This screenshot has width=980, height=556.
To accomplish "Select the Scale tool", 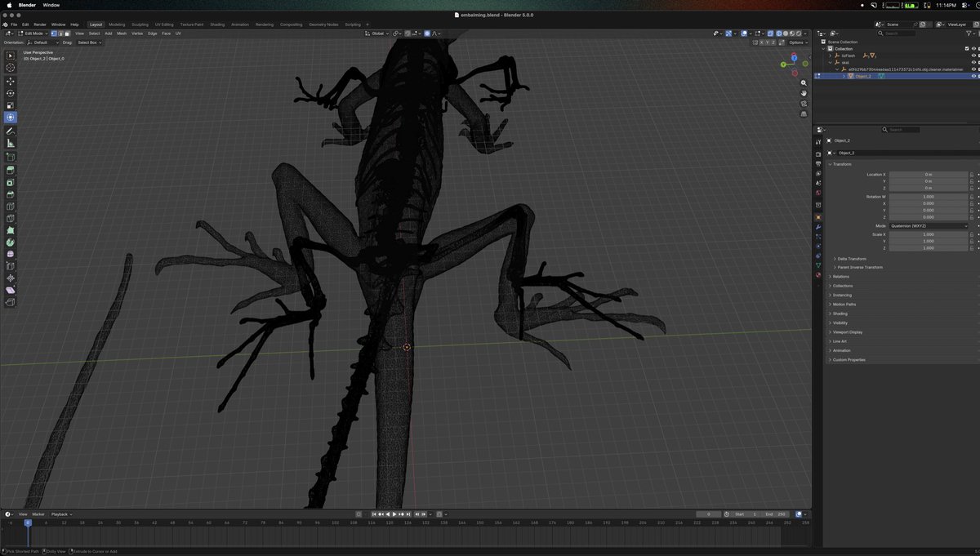I will (x=11, y=105).
